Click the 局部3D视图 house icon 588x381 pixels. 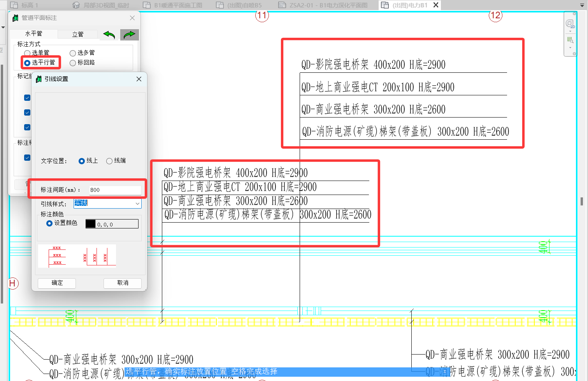76,5
